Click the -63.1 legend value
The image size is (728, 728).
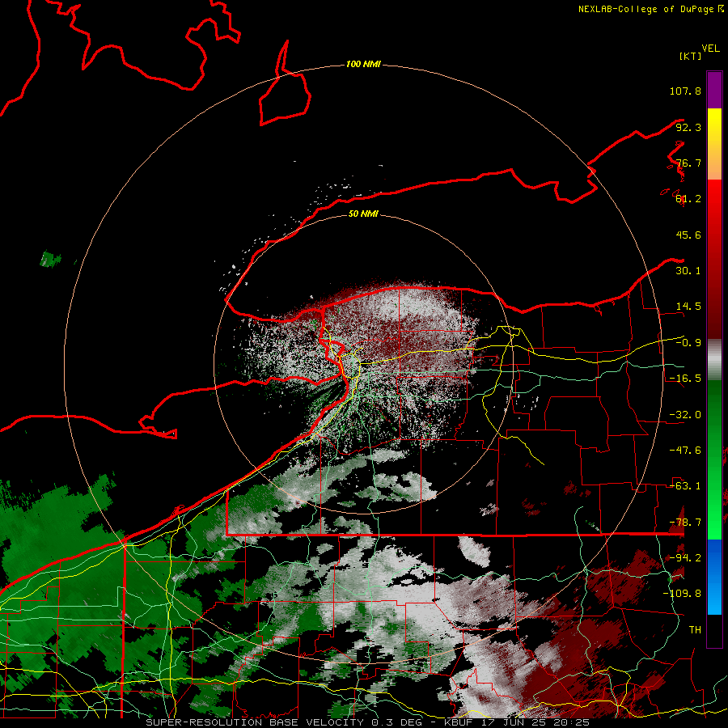point(685,486)
